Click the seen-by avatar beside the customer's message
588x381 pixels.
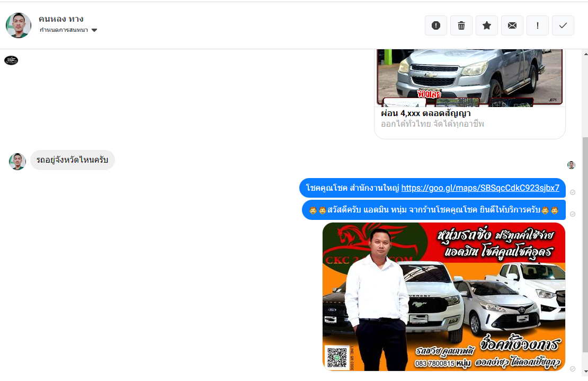tap(571, 165)
